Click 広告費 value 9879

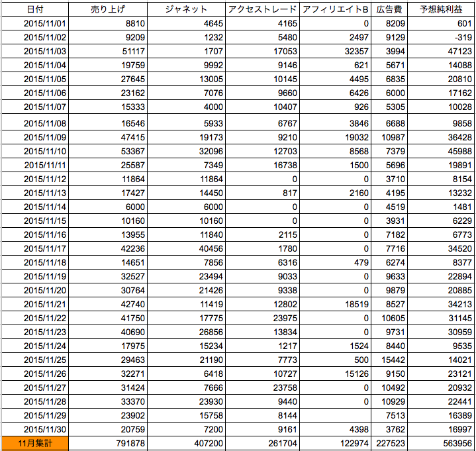389,291
